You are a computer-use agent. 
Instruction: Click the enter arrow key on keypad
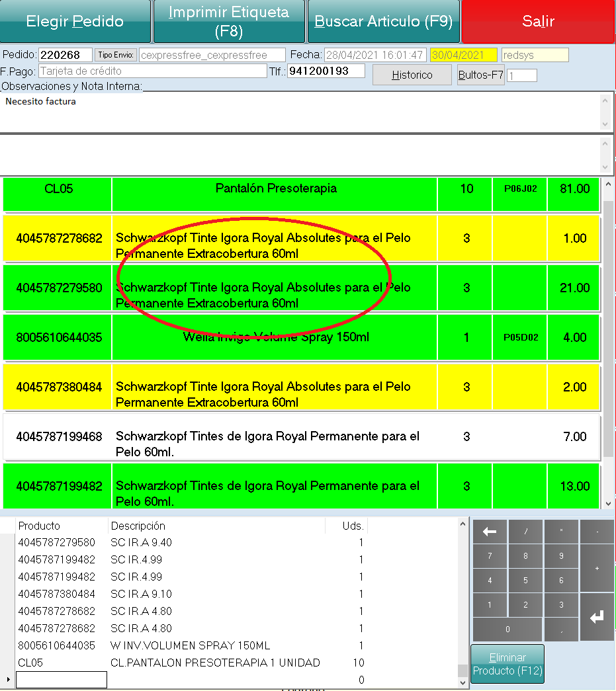coord(597,617)
